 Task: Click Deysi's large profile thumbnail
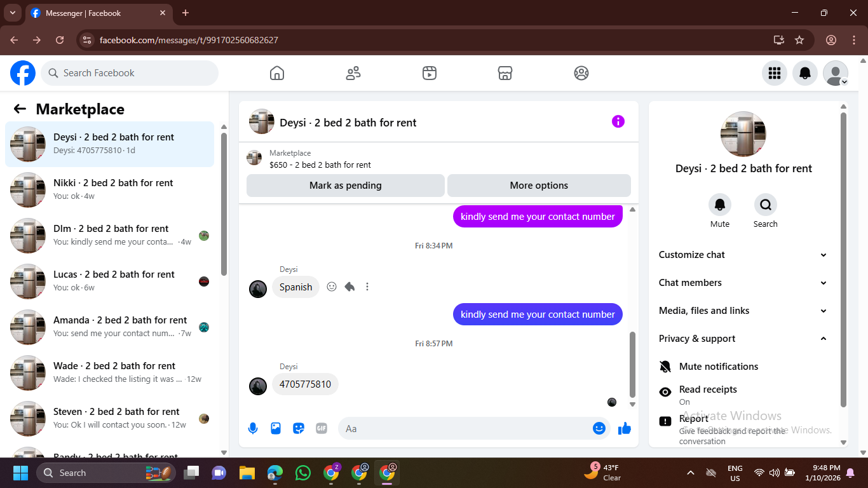(743, 134)
